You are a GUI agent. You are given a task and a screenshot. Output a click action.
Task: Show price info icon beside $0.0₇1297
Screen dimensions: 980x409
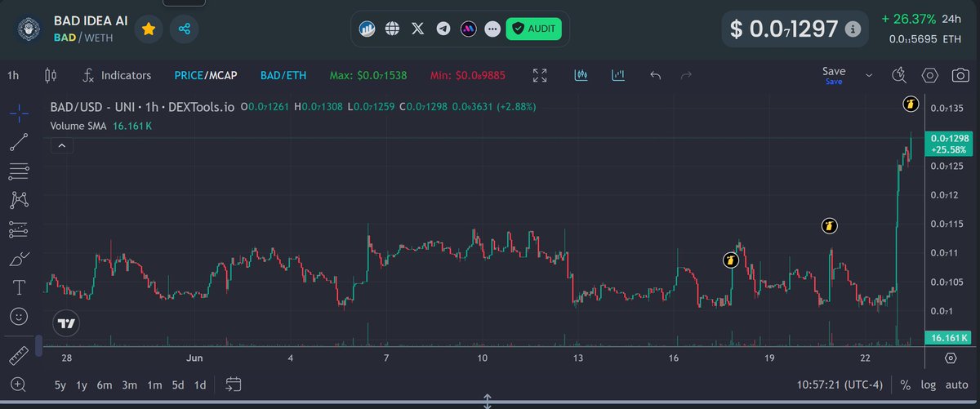(853, 29)
